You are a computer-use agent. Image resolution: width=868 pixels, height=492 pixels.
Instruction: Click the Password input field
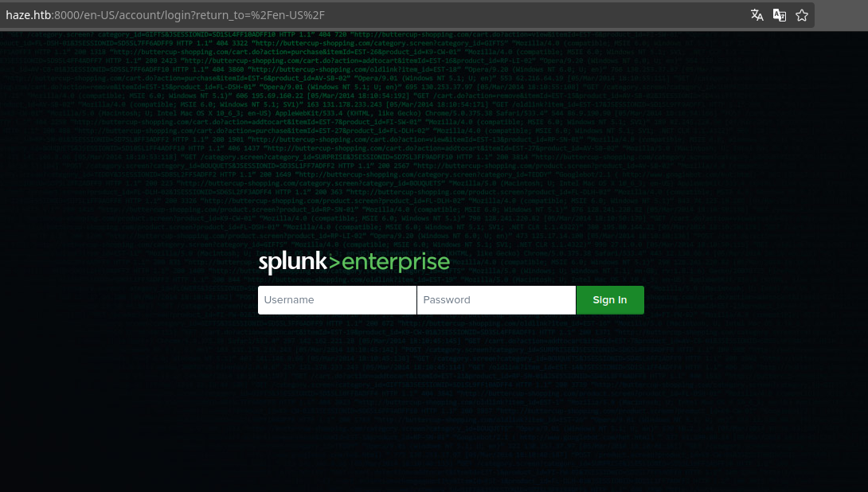(497, 300)
